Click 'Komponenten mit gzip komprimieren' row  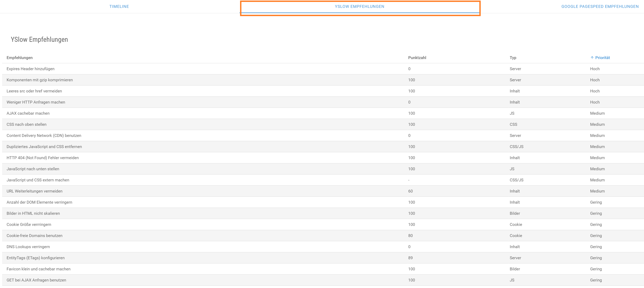pos(323,80)
